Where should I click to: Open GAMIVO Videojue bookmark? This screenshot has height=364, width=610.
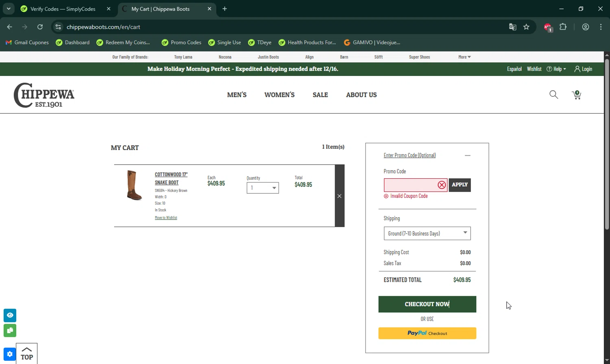click(372, 42)
